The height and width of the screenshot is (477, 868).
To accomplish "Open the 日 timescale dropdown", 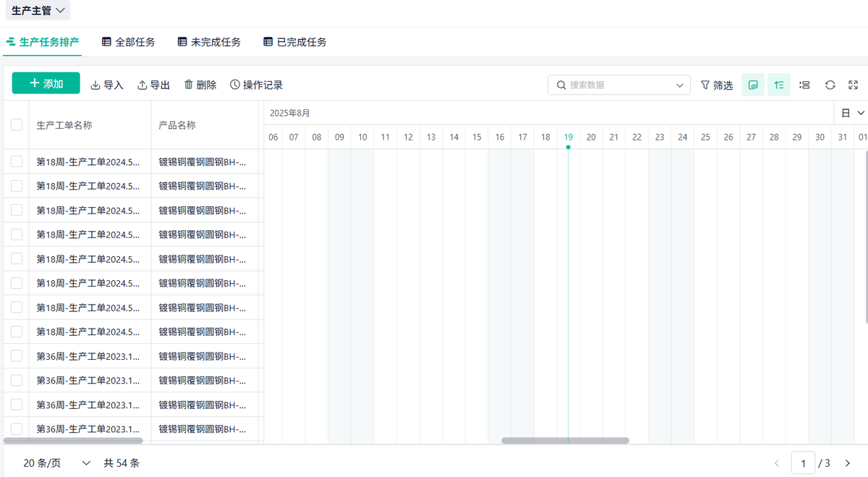I will (853, 113).
